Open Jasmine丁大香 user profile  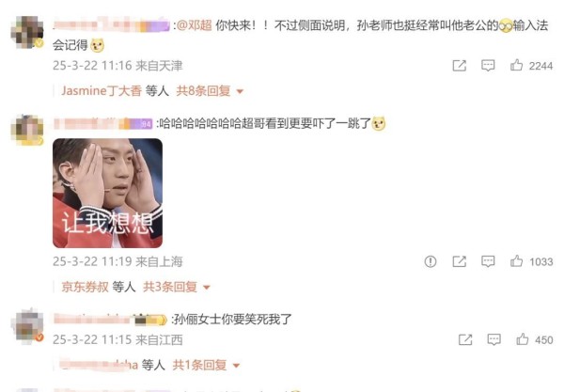pyautogui.click(x=102, y=91)
